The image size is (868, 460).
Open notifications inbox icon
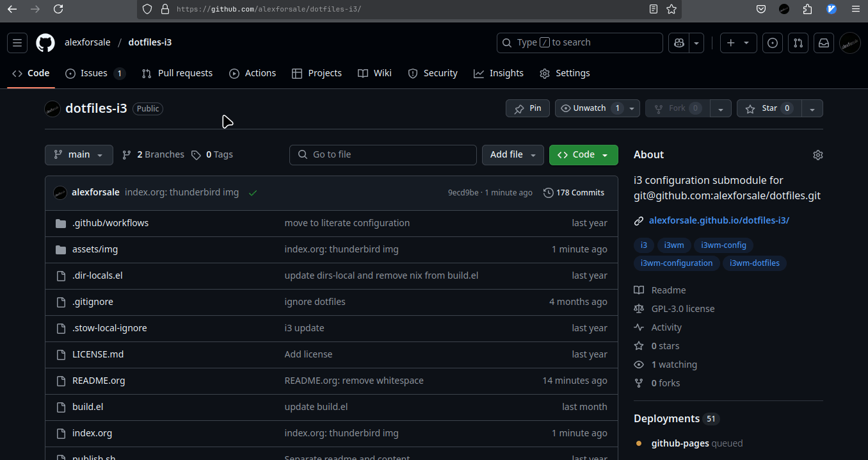824,43
